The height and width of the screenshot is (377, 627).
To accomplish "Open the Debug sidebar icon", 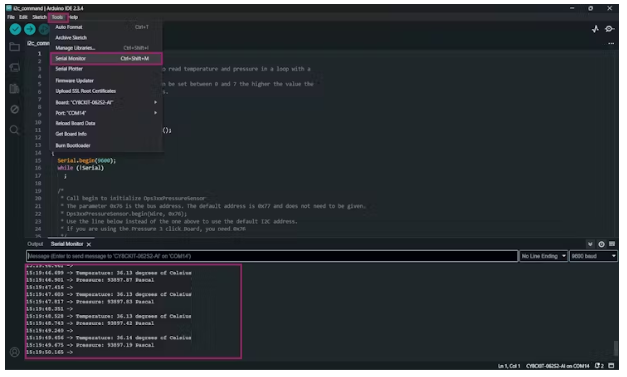I will tap(14, 109).
